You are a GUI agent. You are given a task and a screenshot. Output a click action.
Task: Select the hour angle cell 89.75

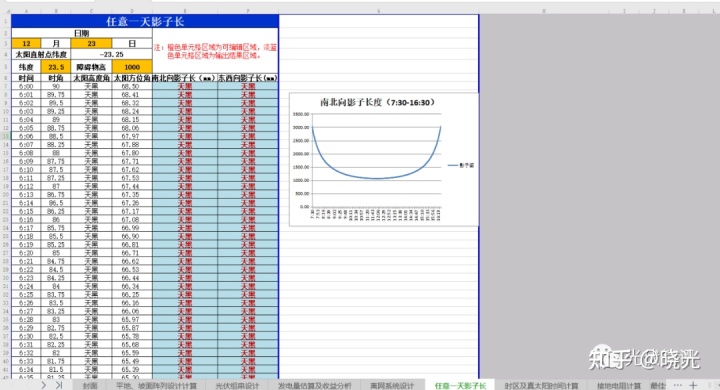click(56, 95)
